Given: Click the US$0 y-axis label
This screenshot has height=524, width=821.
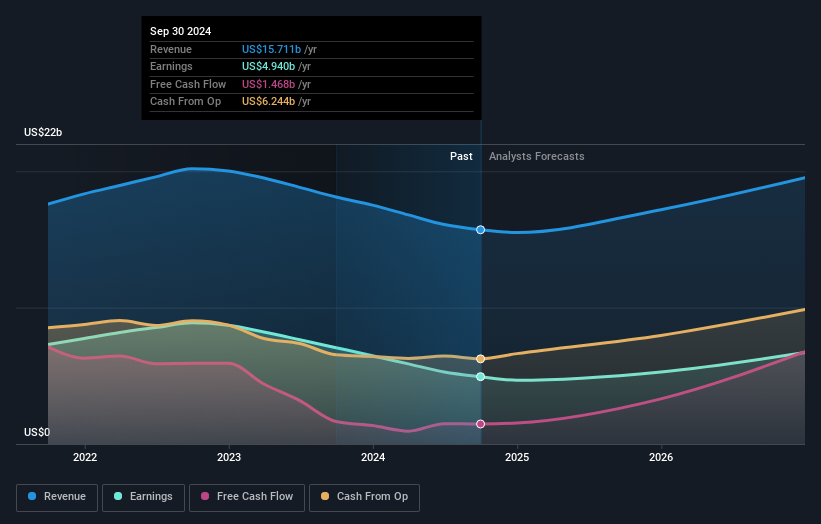Looking at the screenshot, I should tap(37, 432).
